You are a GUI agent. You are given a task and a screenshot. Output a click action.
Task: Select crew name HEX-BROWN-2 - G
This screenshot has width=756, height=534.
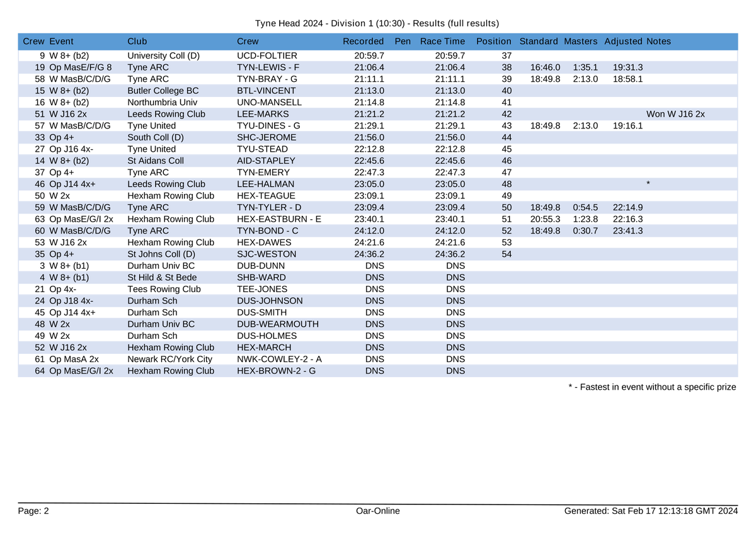[277, 370]
